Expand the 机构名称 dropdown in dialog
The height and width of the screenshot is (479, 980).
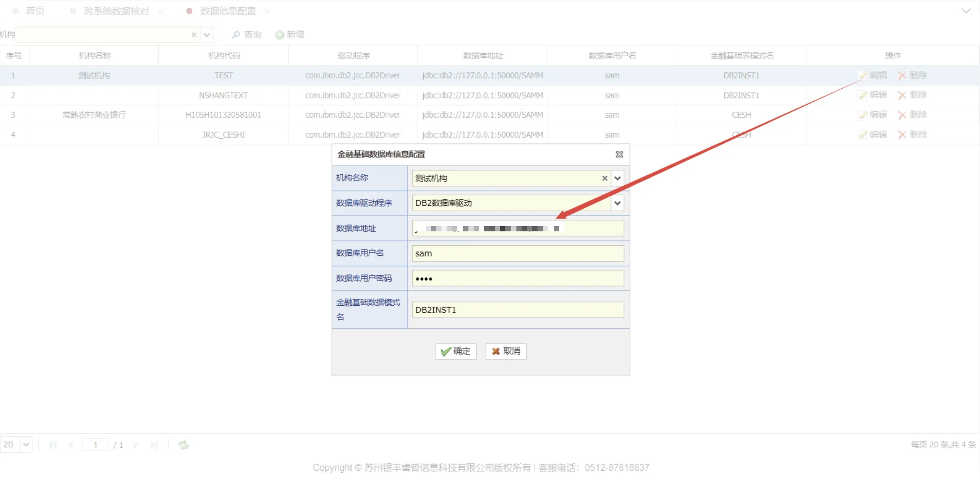tap(618, 179)
